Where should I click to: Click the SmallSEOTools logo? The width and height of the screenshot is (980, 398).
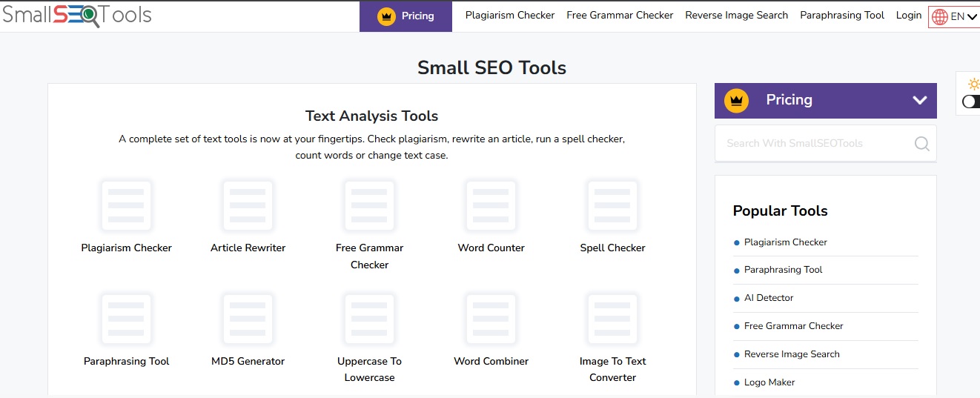(x=76, y=15)
